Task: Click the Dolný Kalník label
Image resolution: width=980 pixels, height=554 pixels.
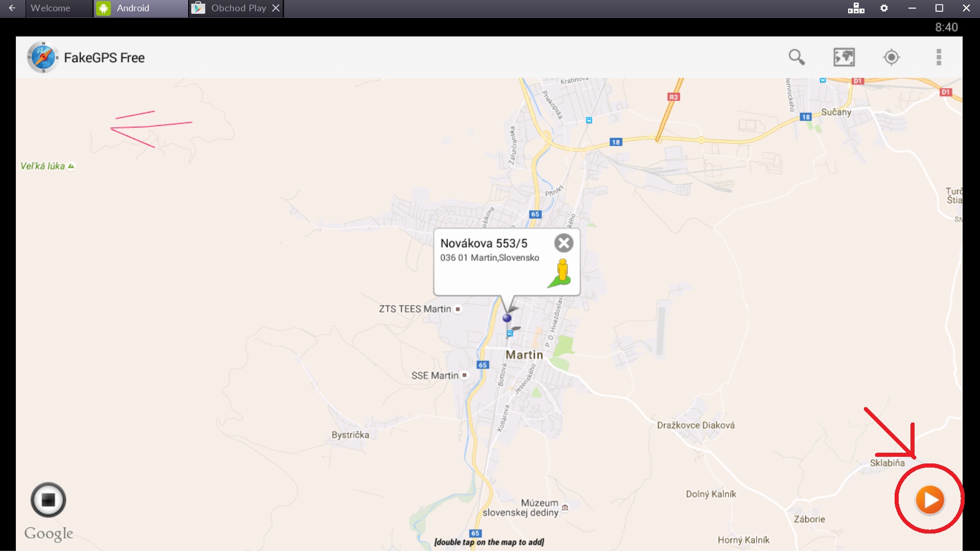Action: 711,494
